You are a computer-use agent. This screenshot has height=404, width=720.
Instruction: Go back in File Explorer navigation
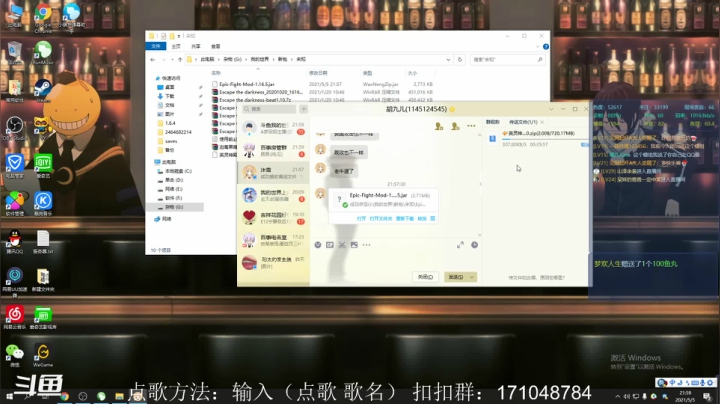[152, 59]
